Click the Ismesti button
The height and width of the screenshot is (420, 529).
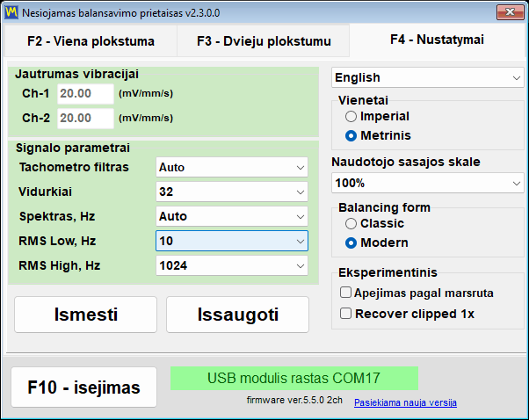(86, 315)
